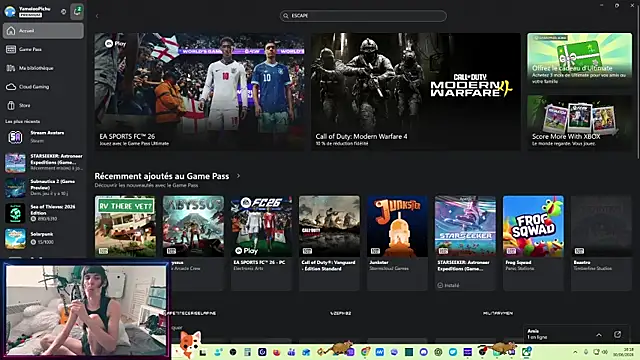Click the microphone icon in system tray
The height and width of the screenshot is (360, 640).
click(x=586, y=352)
